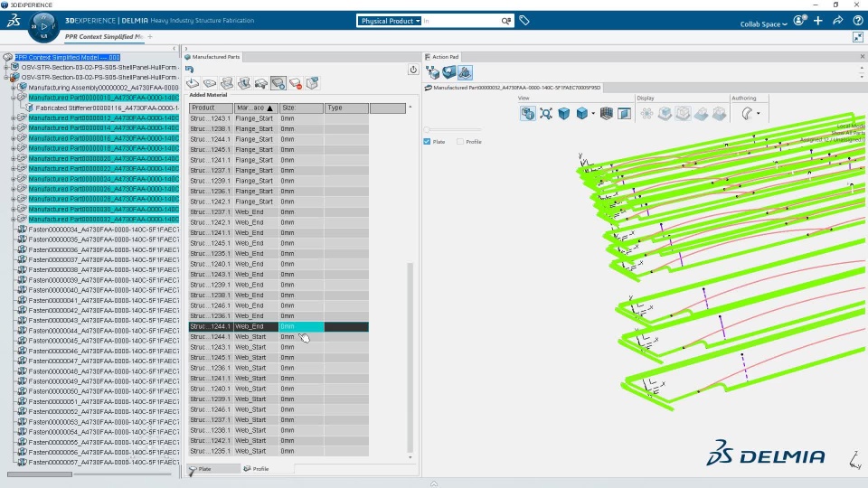Viewport: 868px width, 488px height.
Task: Open the Help question mark icon
Action: point(857,21)
